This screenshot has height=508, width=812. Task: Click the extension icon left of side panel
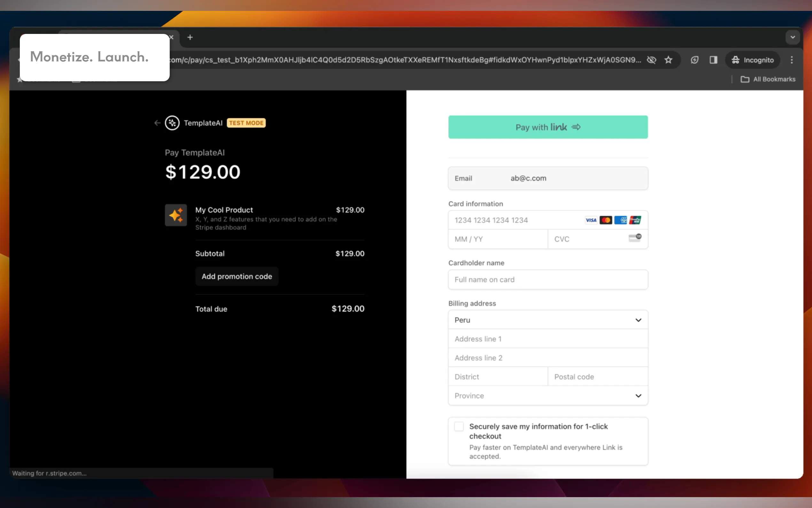[694, 60]
